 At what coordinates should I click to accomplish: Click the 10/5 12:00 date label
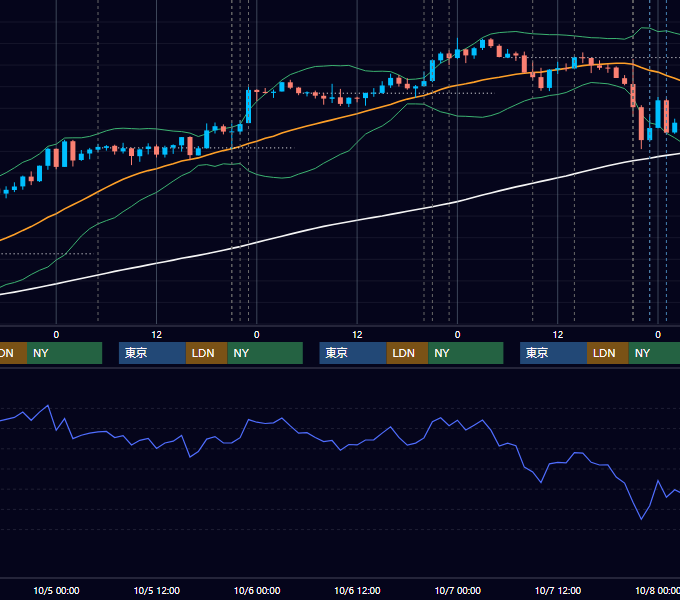pos(157,590)
